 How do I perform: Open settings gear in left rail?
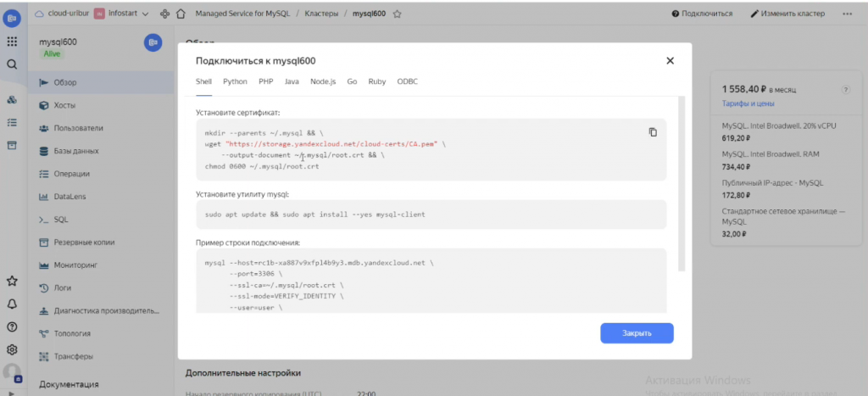tap(12, 350)
